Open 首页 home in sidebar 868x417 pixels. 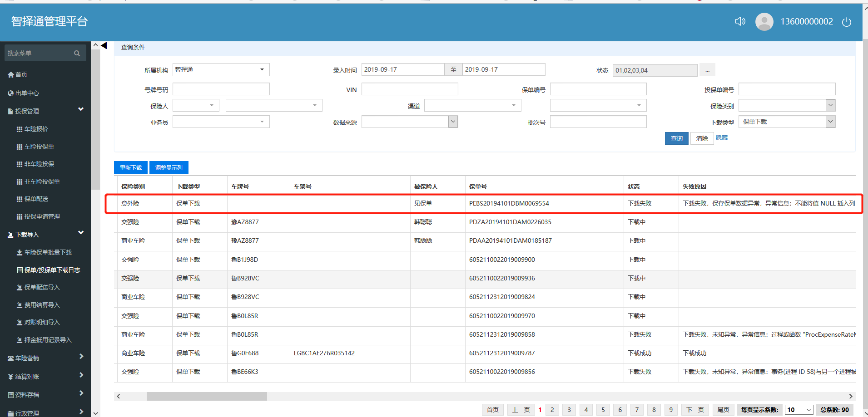pyautogui.click(x=21, y=74)
